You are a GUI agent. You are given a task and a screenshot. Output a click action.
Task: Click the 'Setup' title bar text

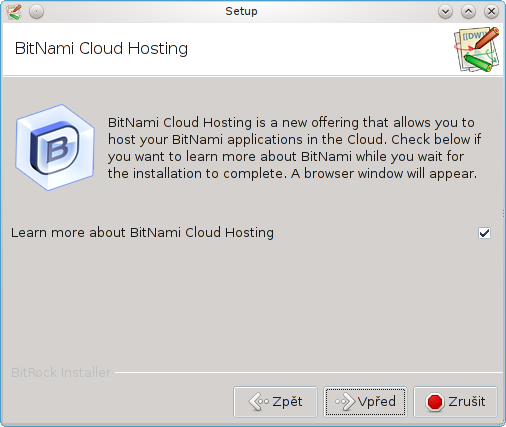click(241, 11)
